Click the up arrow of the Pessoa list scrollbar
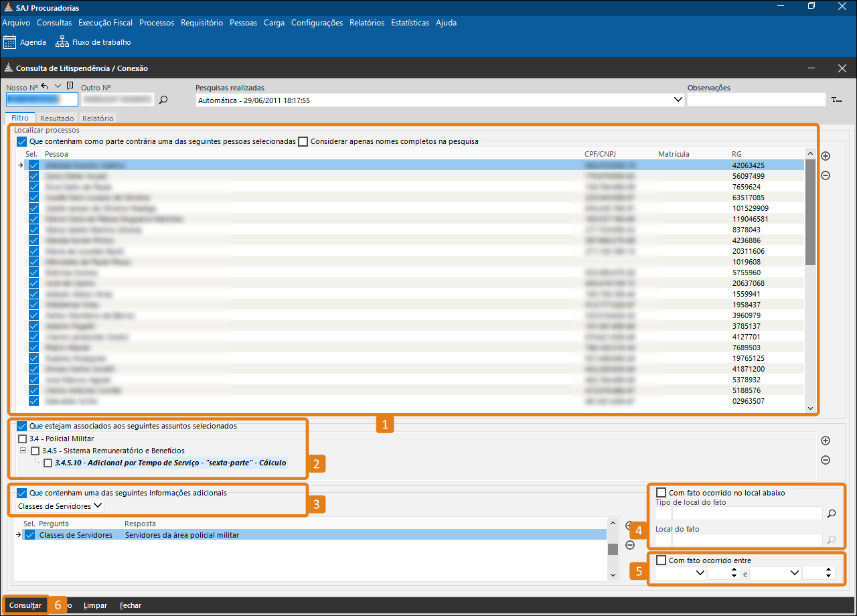Image resolution: width=857 pixels, height=616 pixels. tap(811, 154)
